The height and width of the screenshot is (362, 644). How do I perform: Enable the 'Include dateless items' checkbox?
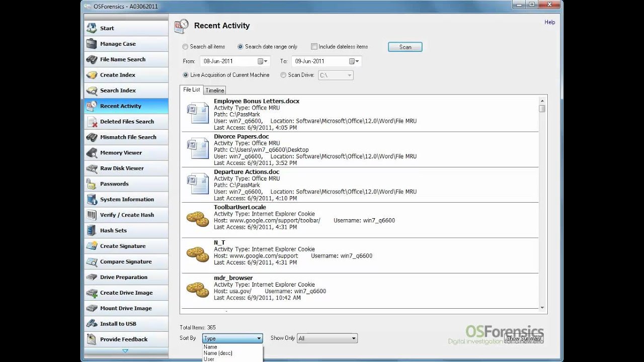314,47
